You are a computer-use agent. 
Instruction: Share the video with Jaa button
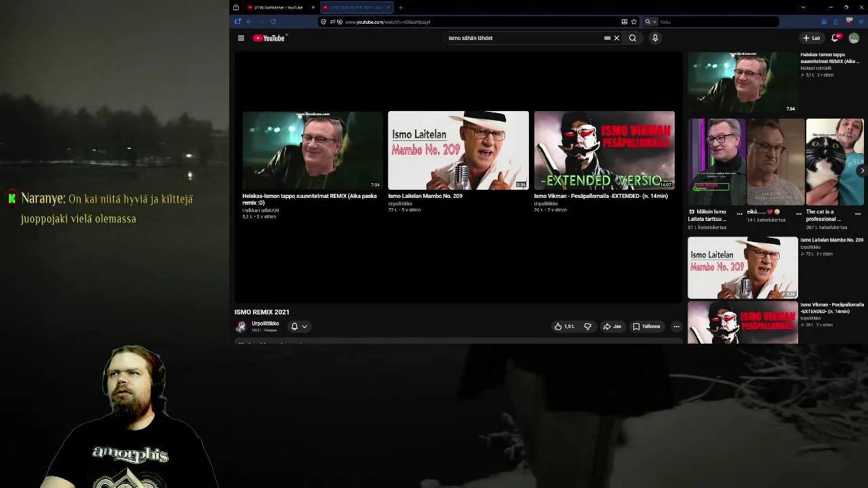point(612,327)
